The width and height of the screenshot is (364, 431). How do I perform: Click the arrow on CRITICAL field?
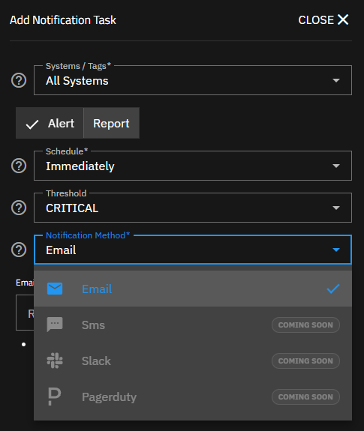pos(336,208)
